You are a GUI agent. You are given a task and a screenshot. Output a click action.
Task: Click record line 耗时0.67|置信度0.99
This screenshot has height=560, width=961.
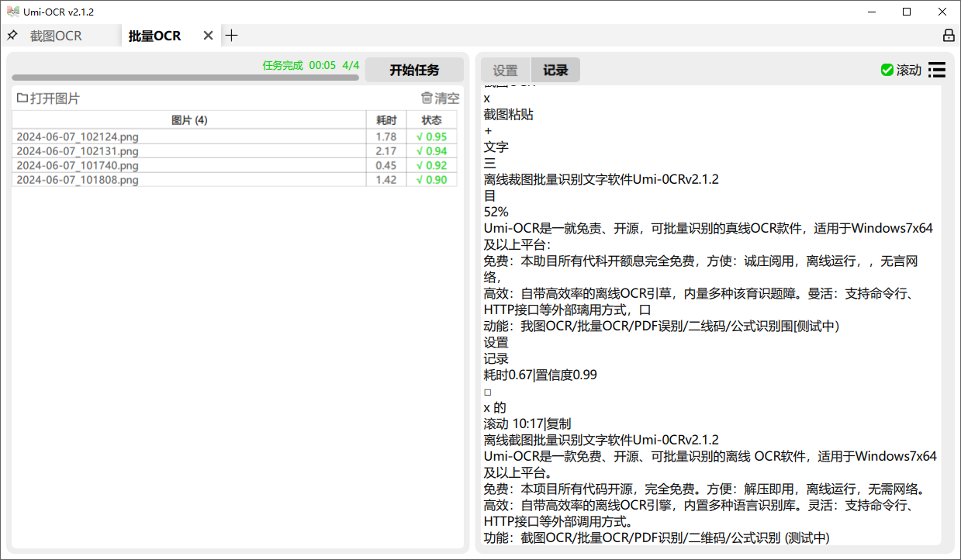(541, 375)
